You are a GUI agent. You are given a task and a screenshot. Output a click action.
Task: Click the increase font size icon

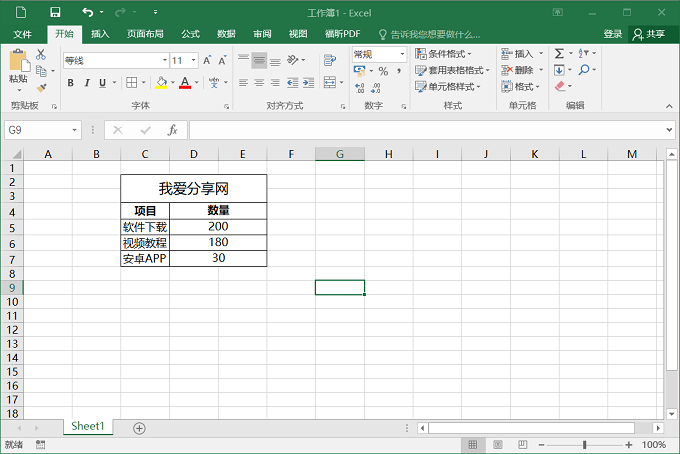click(x=208, y=60)
